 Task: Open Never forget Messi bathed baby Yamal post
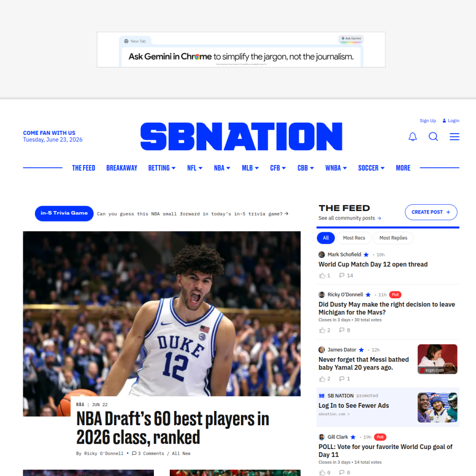coord(364,363)
